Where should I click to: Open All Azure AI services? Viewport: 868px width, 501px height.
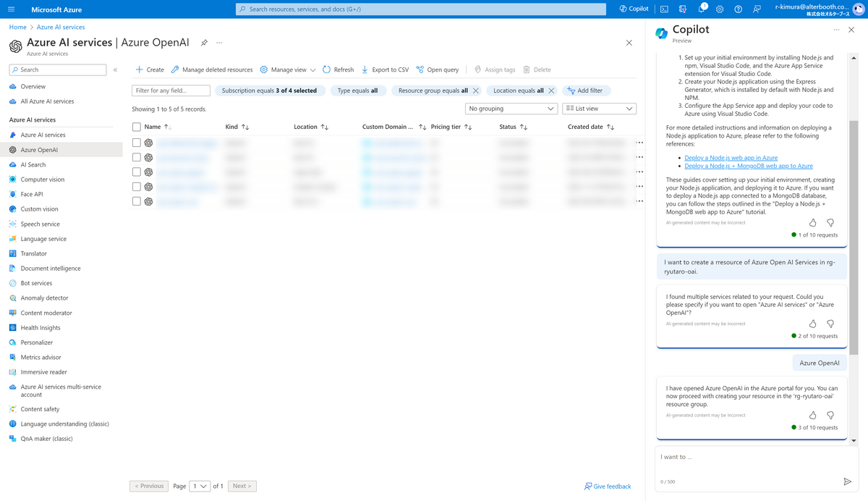point(47,101)
